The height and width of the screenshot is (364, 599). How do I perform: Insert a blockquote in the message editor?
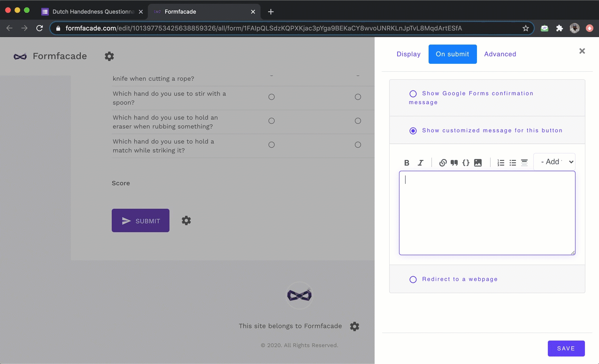point(454,162)
